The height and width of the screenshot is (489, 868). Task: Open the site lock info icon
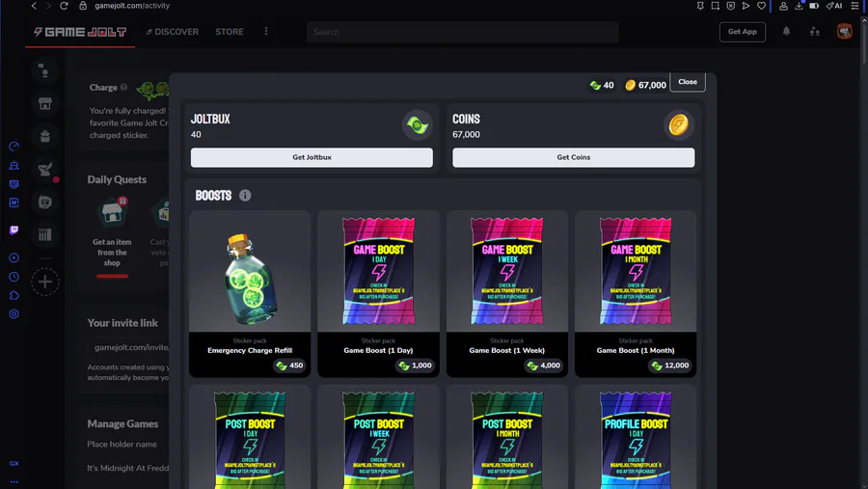click(83, 6)
